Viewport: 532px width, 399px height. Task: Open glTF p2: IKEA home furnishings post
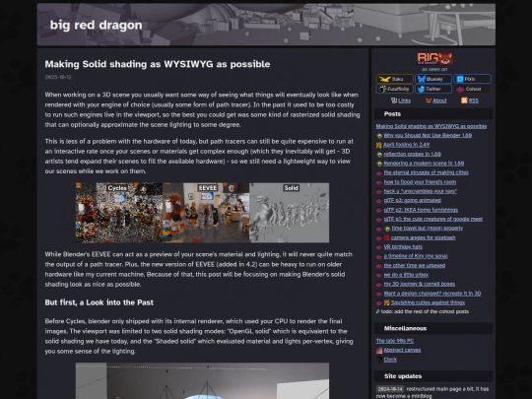[421, 210]
